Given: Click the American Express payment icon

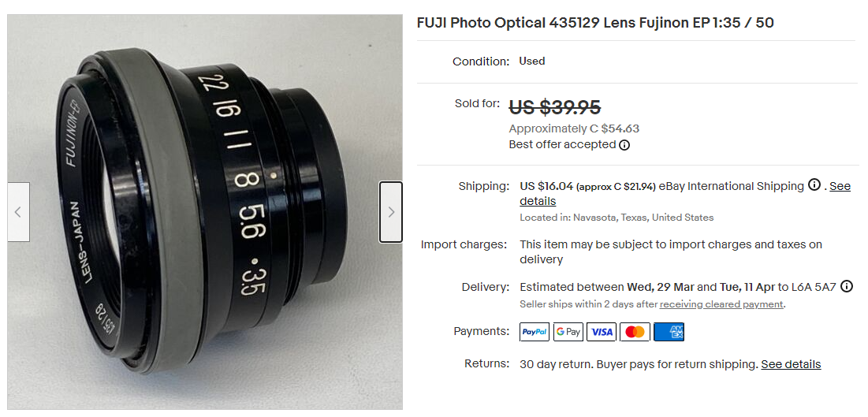Looking at the screenshot, I should (669, 332).
